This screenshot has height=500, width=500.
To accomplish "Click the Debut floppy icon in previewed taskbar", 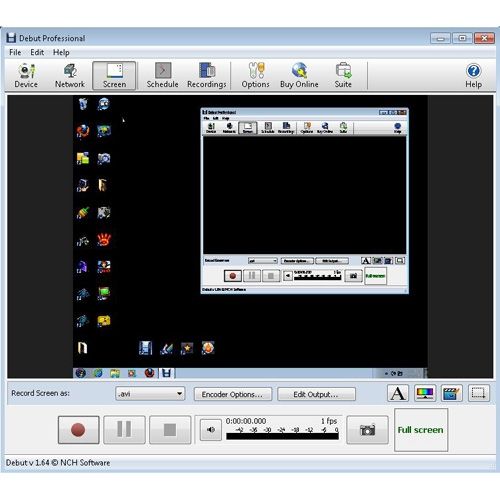I will coord(166,373).
